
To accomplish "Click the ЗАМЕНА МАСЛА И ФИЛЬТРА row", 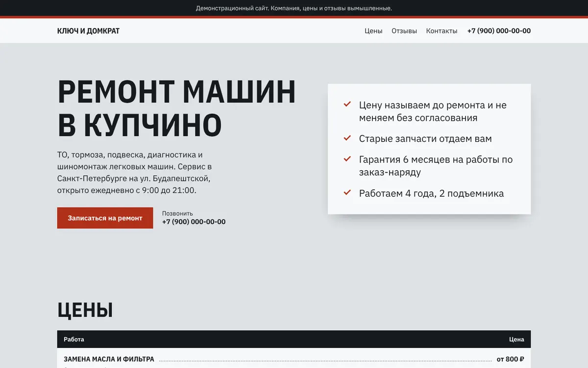I will 294,359.
